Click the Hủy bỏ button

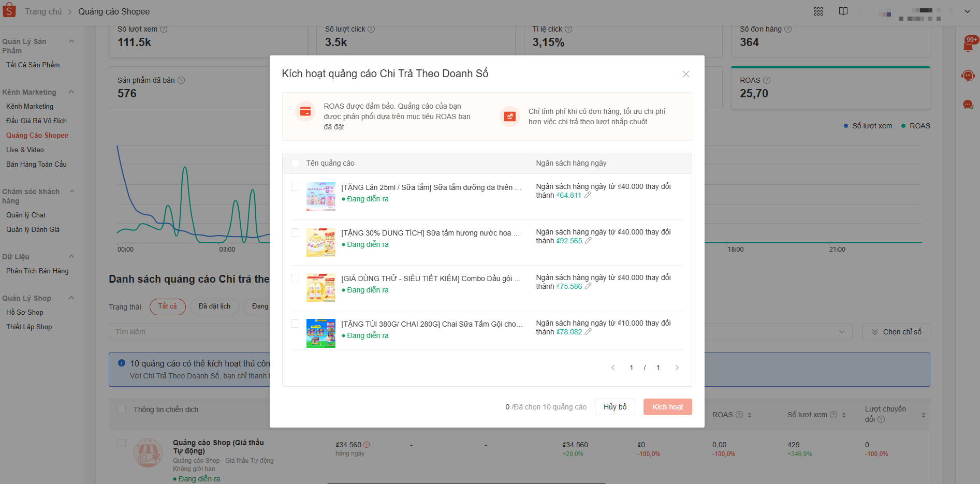coord(615,407)
